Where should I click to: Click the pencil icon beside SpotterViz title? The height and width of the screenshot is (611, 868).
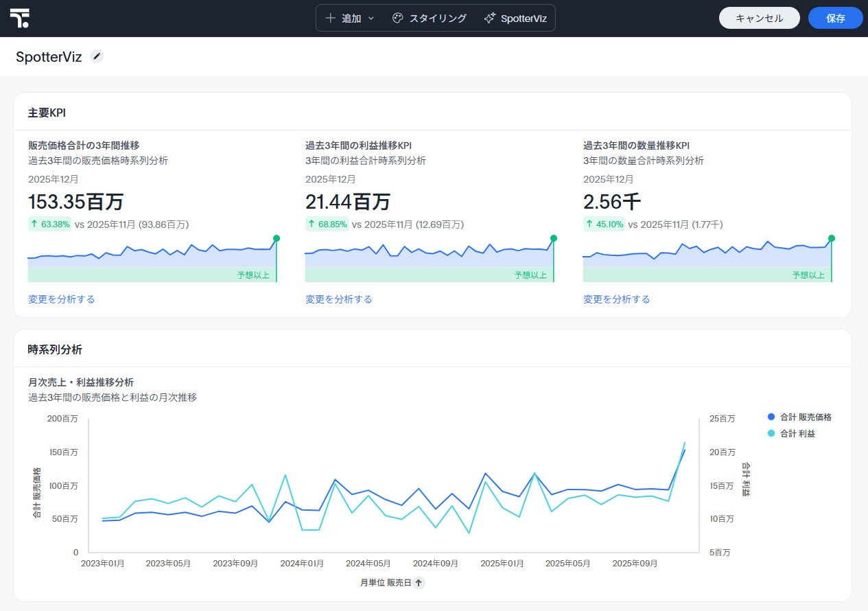(97, 57)
